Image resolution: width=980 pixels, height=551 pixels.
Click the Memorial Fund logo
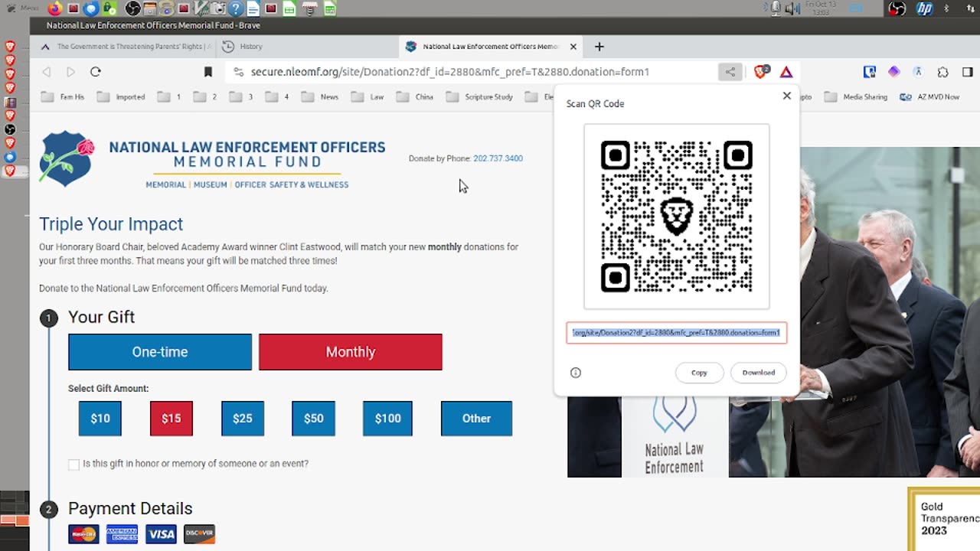coord(213,159)
